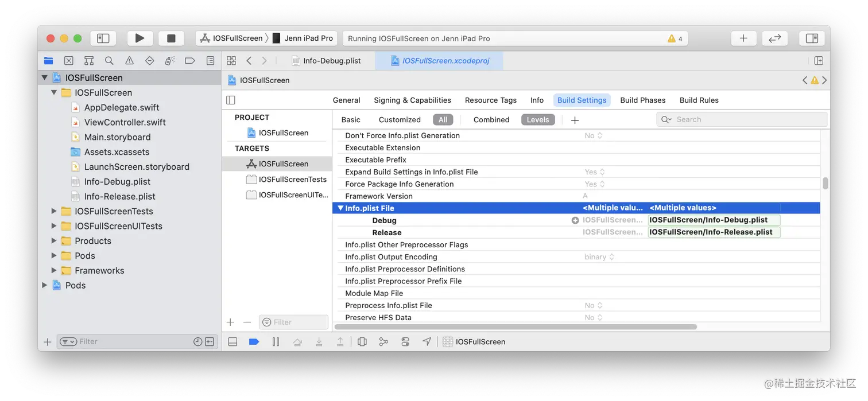Image resolution: width=868 pixels, height=401 pixels.
Task: Click the Simulate Location arrow icon
Action: coord(427,341)
